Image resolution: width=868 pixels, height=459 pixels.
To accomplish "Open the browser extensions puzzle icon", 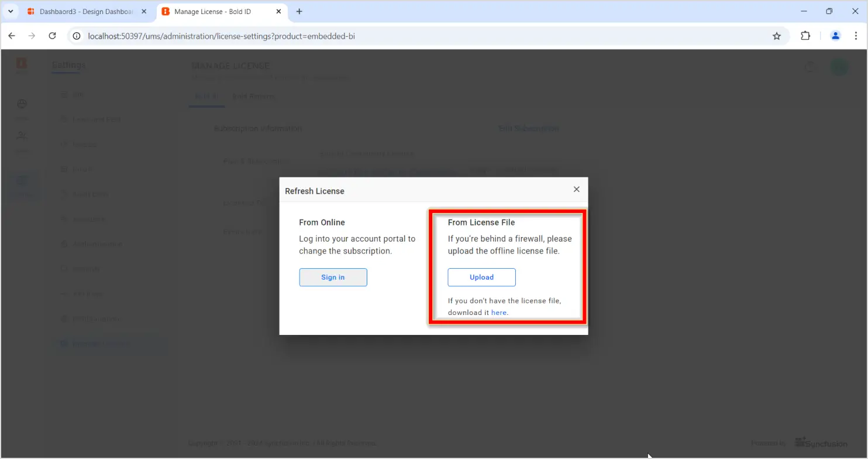I will [x=805, y=36].
